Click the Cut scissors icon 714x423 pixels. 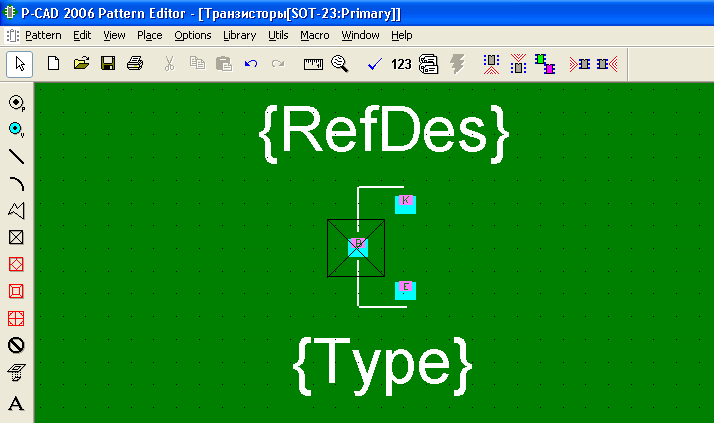[169, 64]
